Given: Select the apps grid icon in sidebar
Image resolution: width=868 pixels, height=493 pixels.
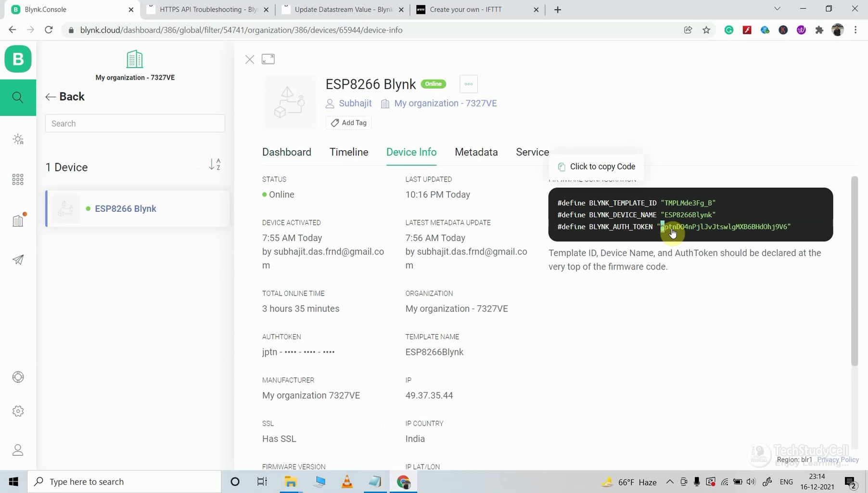Looking at the screenshot, I should 18,179.
